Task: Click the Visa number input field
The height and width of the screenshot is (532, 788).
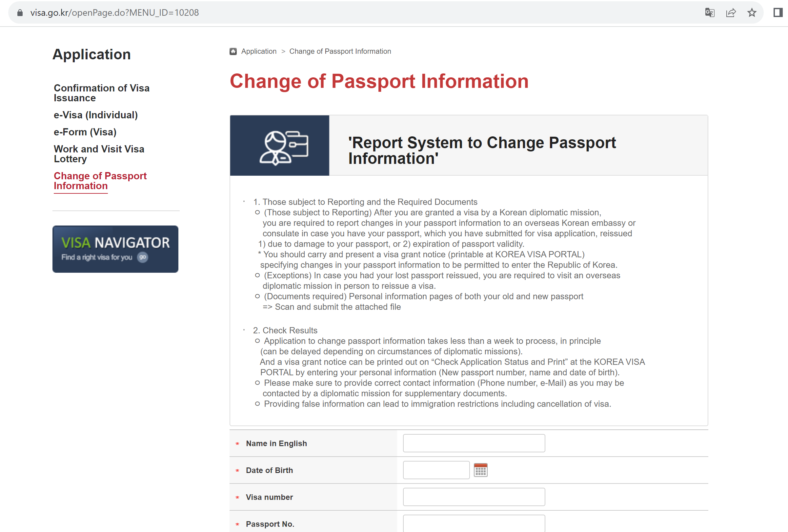Action: pos(474,497)
